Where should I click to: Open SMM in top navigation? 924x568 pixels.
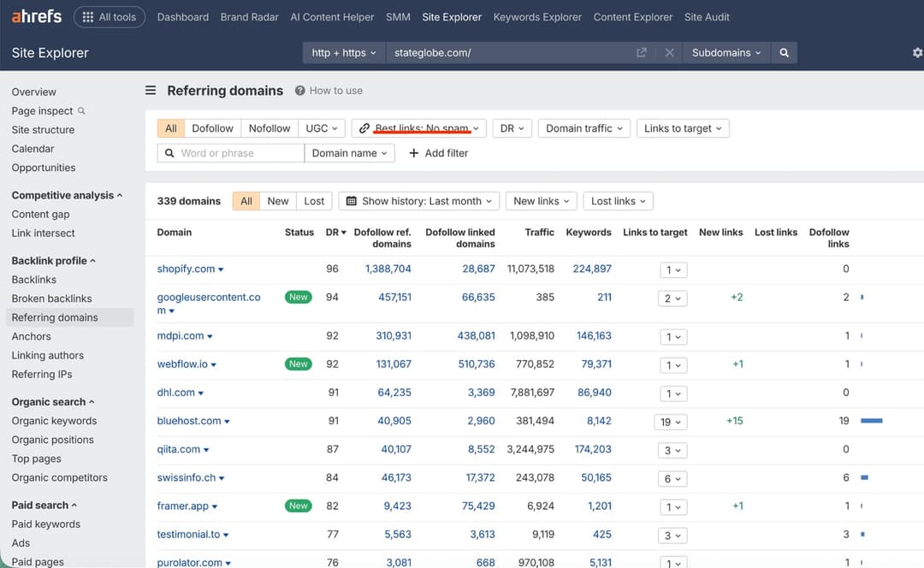[398, 17]
